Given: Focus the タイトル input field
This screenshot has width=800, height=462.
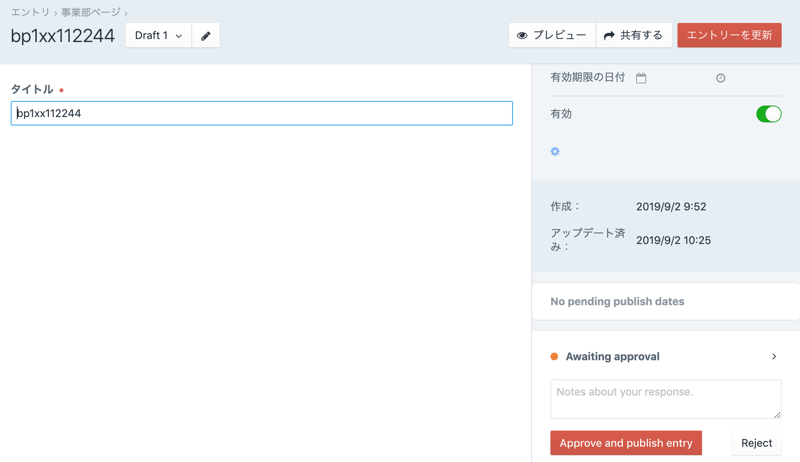Looking at the screenshot, I should coord(262,113).
